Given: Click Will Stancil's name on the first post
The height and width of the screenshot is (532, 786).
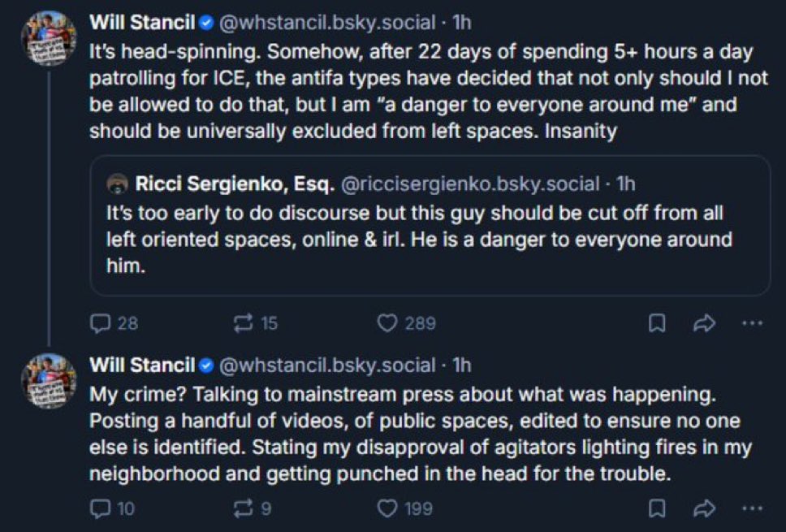Looking at the screenshot, I should pos(142,22).
